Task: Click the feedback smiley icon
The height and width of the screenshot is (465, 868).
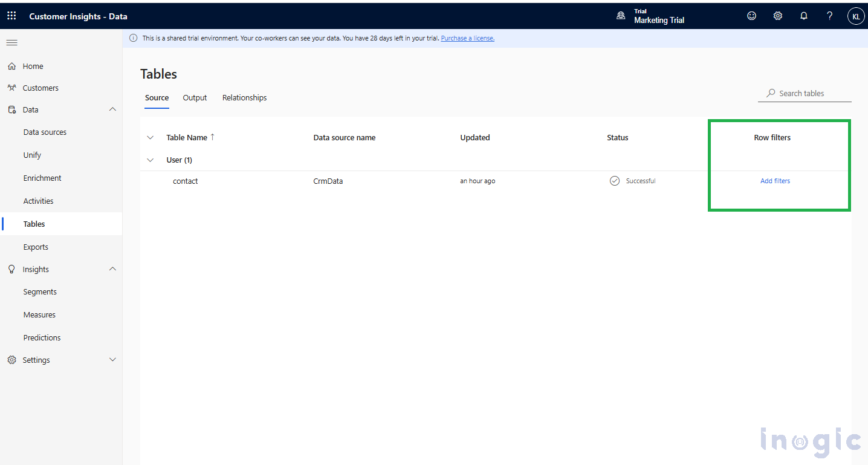Action: tap(751, 16)
